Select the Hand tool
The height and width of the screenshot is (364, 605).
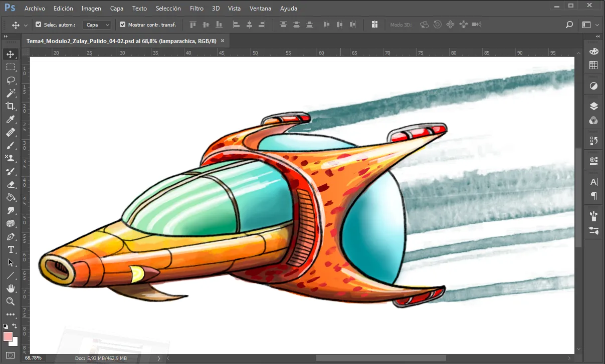(10, 288)
